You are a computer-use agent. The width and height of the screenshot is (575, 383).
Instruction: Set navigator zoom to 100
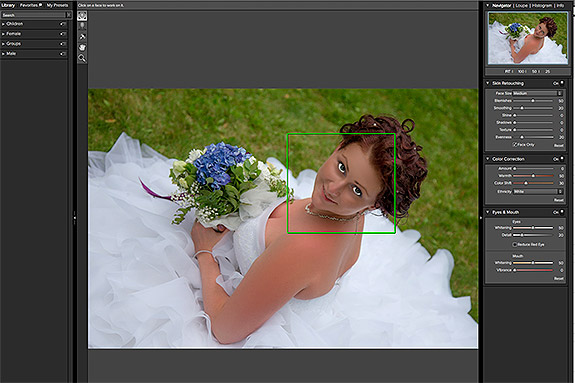tap(521, 71)
